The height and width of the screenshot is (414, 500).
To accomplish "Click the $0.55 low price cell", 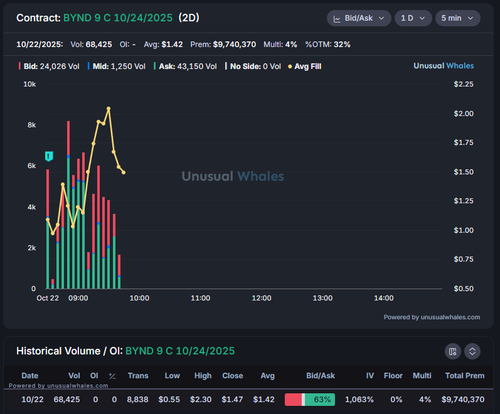I will 169,399.
